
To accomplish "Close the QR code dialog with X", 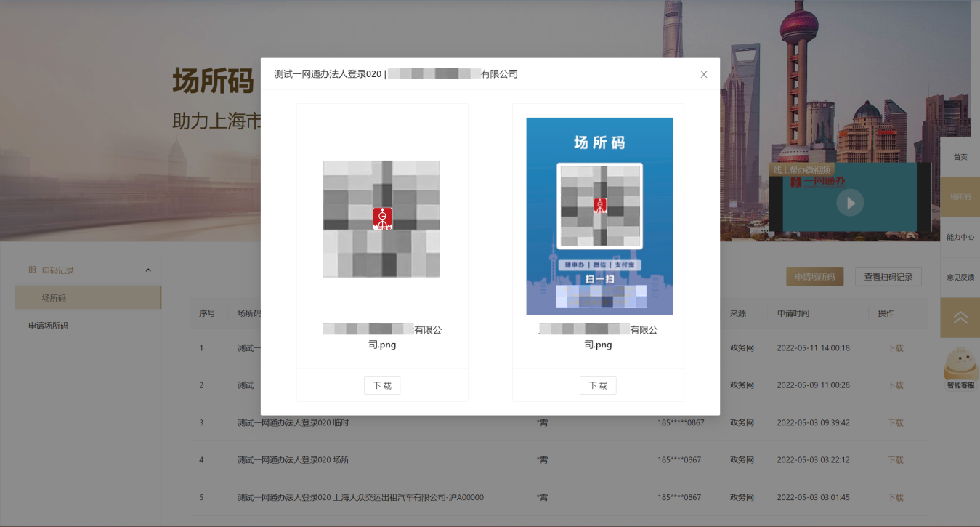I will pos(703,74).
